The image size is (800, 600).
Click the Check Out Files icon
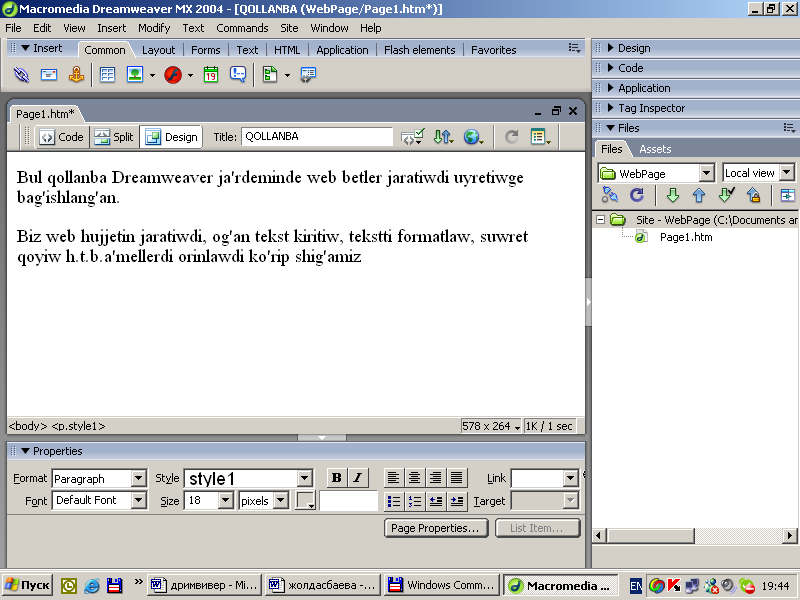click(727, 195)
